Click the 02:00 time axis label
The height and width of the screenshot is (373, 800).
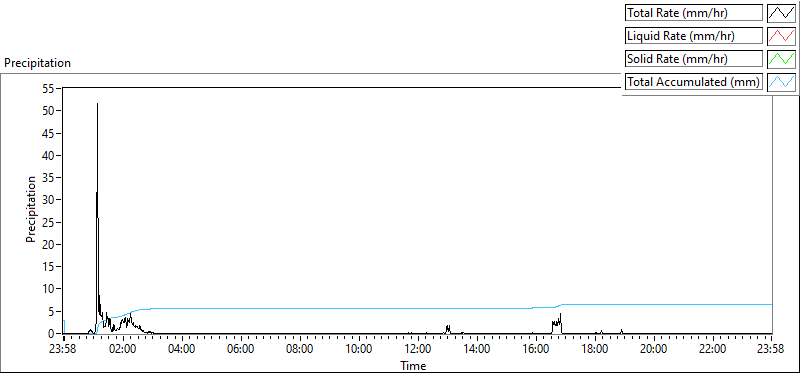122,349
